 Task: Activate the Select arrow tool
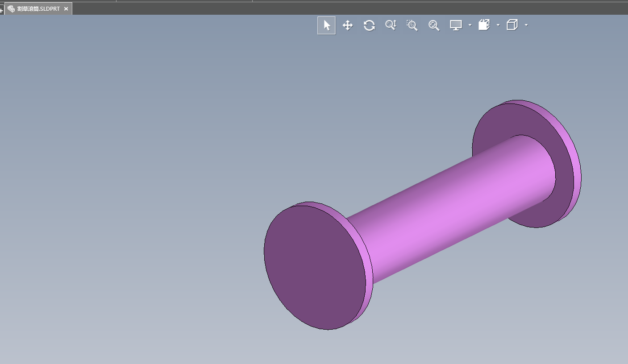pyautogui.click(x=326, y=25)
